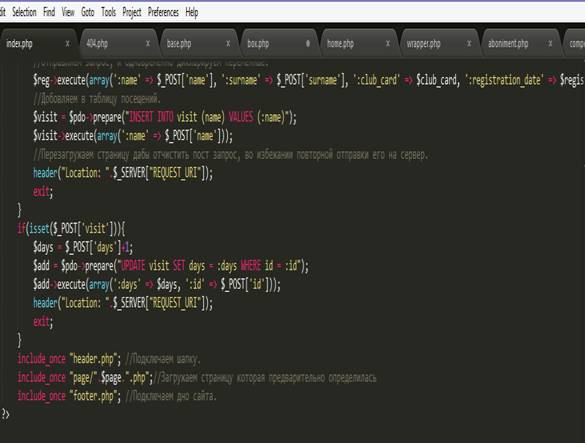This screenshot has width=585, height=443.
Task: Open the Help menu
Action: click(x=192, y=13)
